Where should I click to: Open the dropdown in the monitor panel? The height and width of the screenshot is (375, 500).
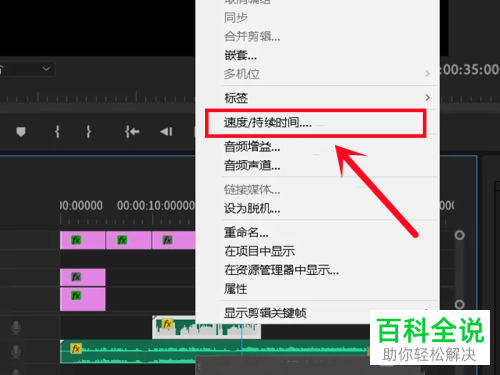point(46,69)
